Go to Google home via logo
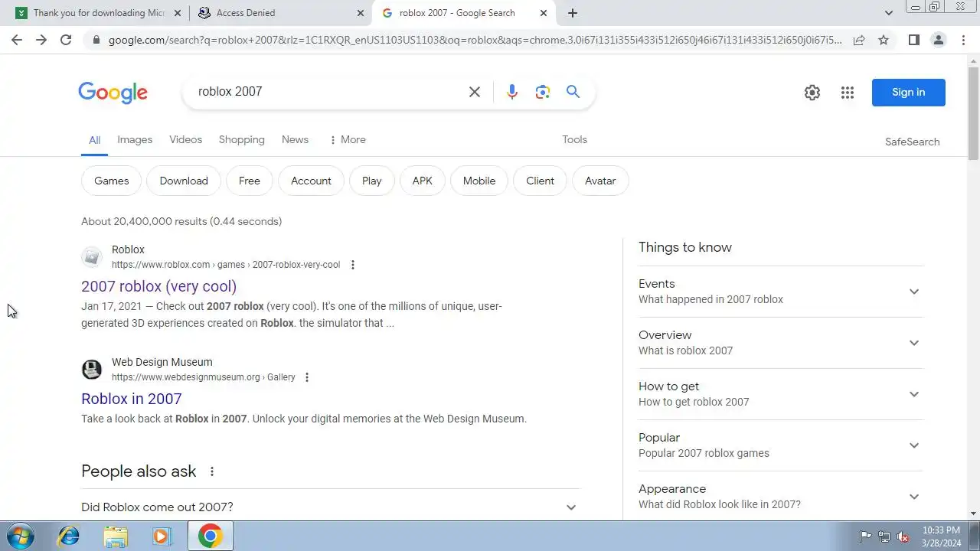The height and width of the screenshot is (551, 980). [113, 93]
